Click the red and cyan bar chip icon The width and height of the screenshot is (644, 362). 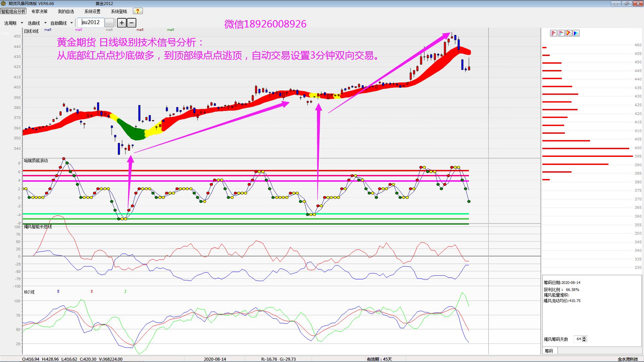coord(561,33)
